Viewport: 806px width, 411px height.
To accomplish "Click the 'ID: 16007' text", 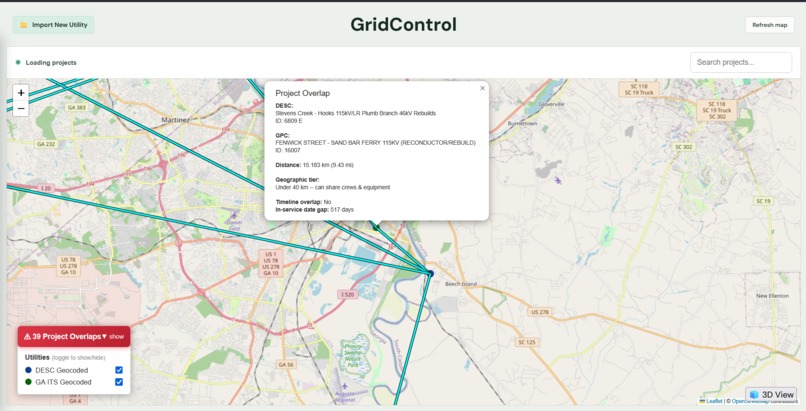I will tap(288, 150).
